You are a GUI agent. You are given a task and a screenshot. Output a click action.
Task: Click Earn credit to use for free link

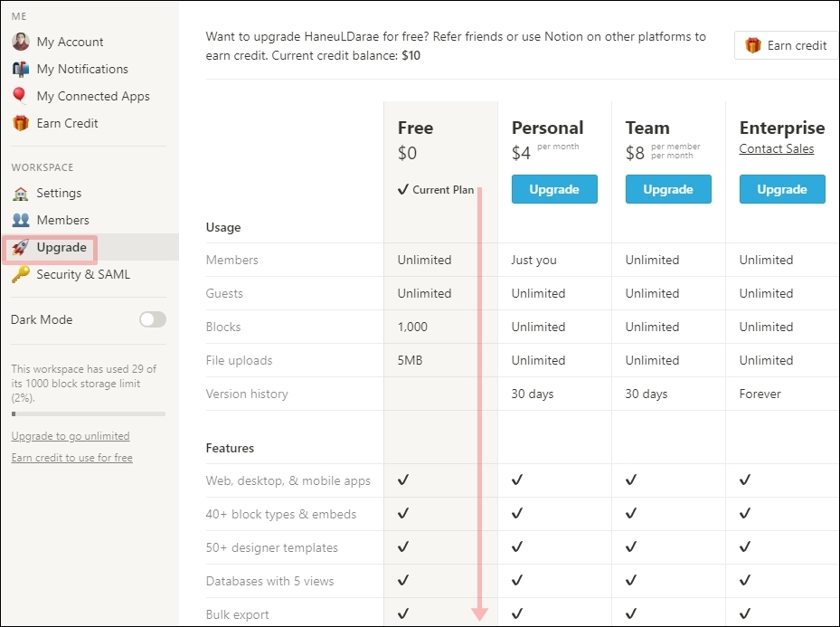[x=71, y=457]
